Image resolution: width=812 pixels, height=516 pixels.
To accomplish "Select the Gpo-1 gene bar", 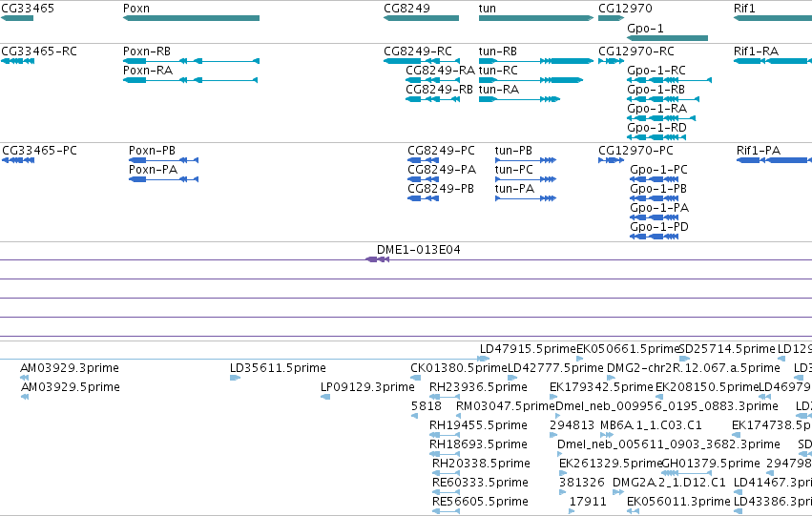I will coord(667,38).
